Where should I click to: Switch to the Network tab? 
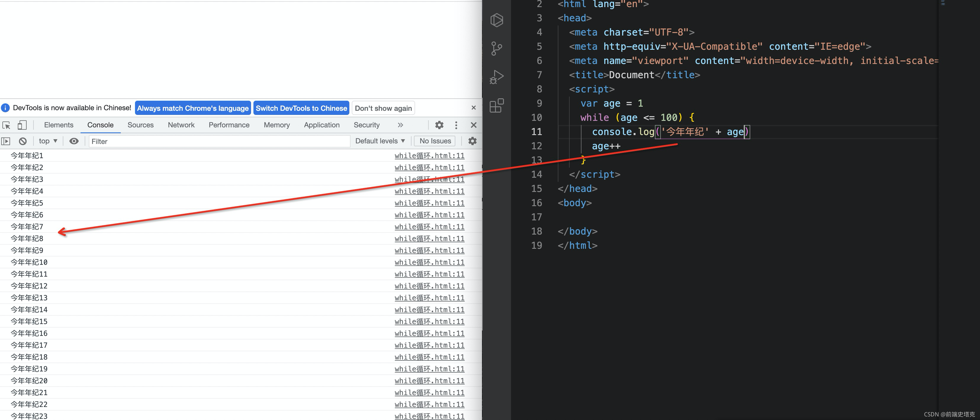point(181,125)
